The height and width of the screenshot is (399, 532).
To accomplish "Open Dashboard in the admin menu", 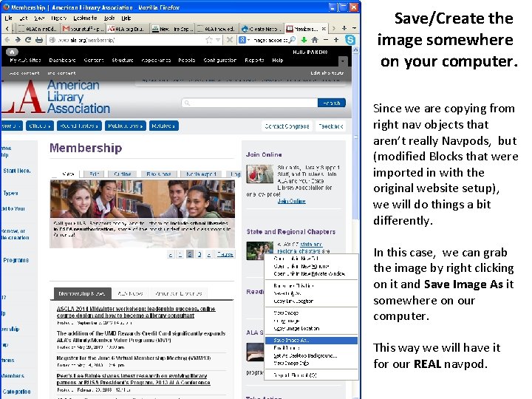I will [x=62, y=60].
